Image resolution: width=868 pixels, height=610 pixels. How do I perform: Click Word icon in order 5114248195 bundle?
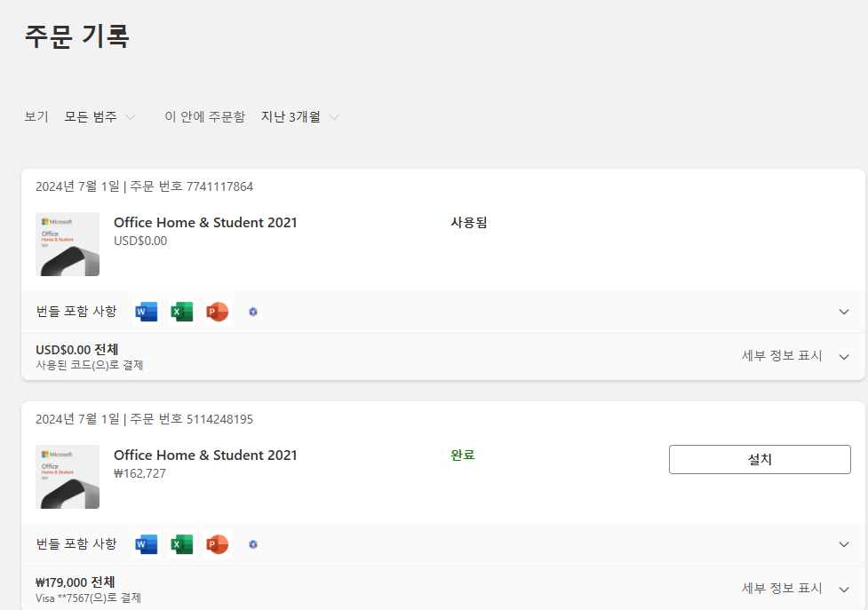pyautogui.click(x=147, y=545)
